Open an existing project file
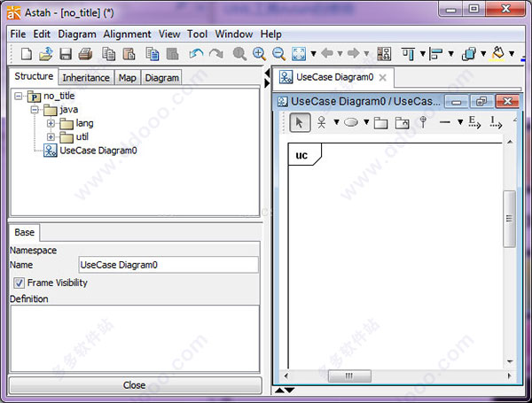The height and width of the screenshot is (403, 532). click(46, 54)
